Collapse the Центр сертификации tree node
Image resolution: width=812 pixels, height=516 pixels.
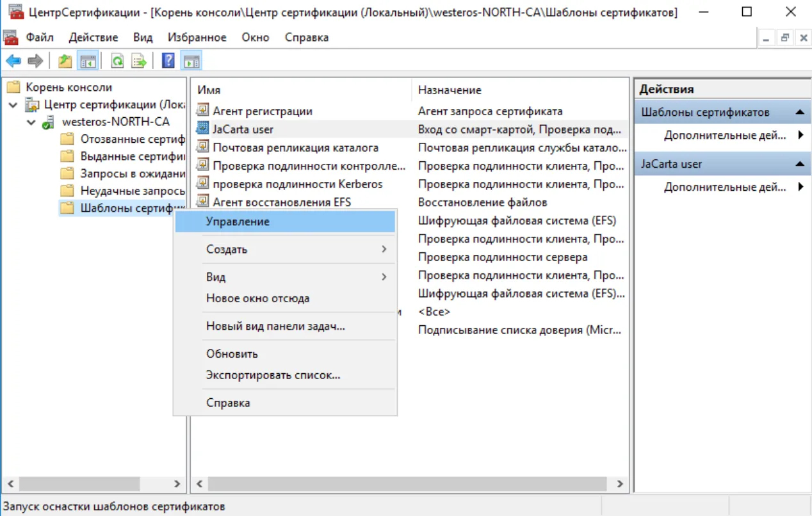pyautogui.click(x=13, y=105)
